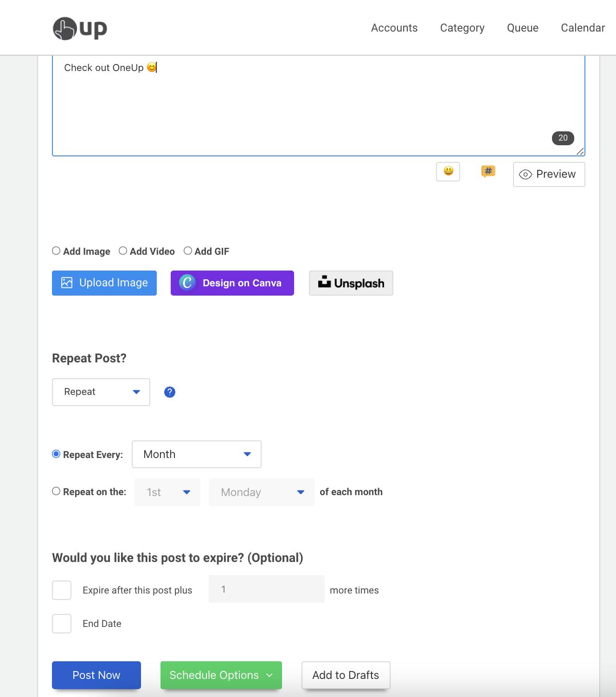Click the repeat help question mark
616x697 pixels.
170,392
